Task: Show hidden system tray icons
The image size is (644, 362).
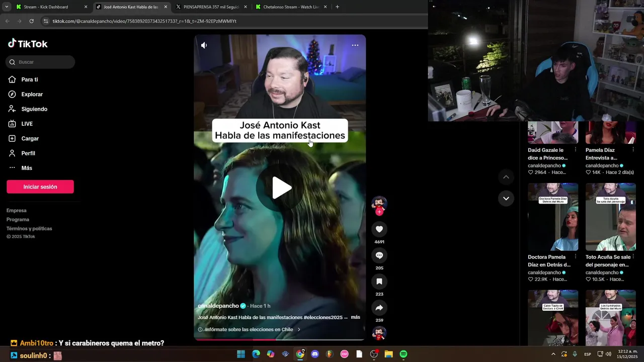Action: point(553,354)
